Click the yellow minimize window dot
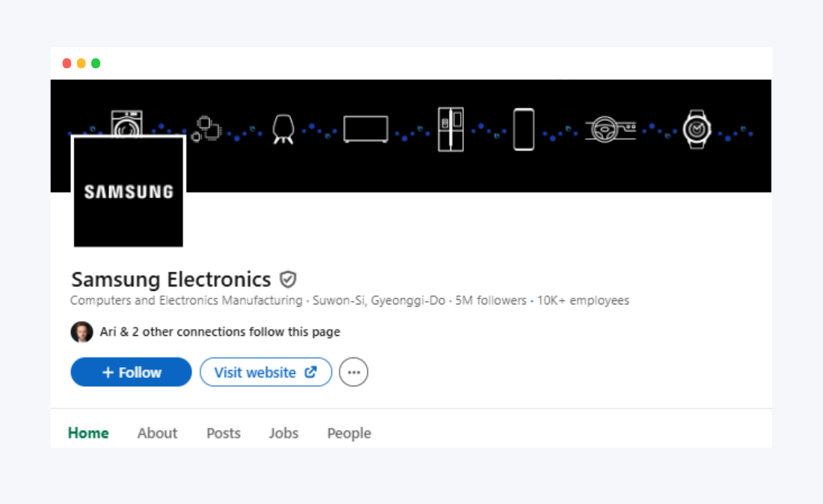The height and width of the screenshot is (504, 823). [82, 64]
